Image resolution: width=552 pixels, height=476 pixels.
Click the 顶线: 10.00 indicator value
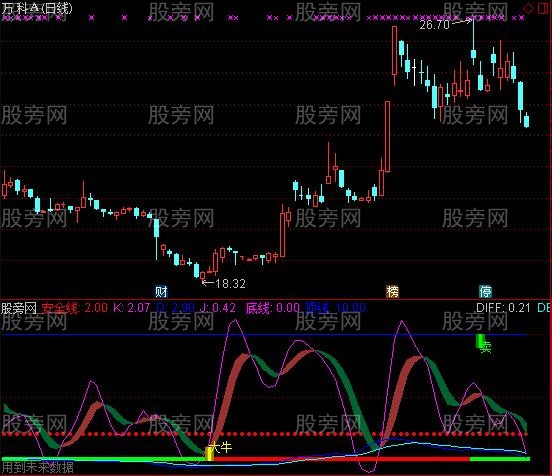(336, 308)
